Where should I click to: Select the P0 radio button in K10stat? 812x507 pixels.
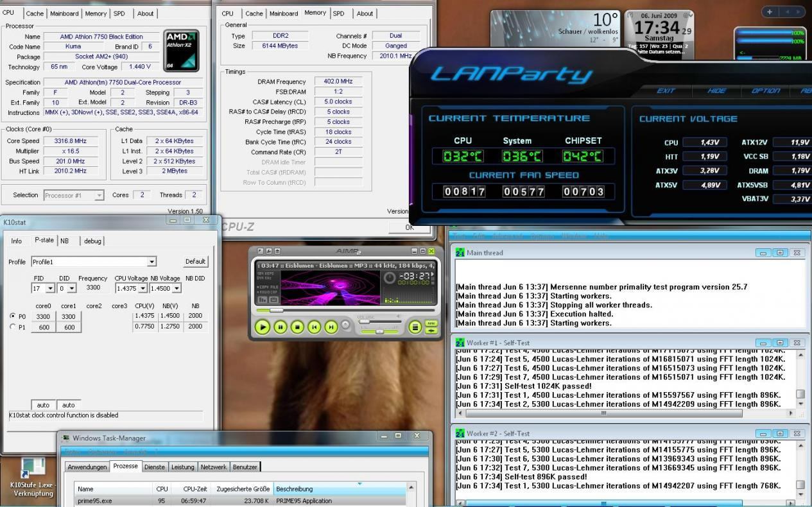pyautogui.click(x=13, y=316)
